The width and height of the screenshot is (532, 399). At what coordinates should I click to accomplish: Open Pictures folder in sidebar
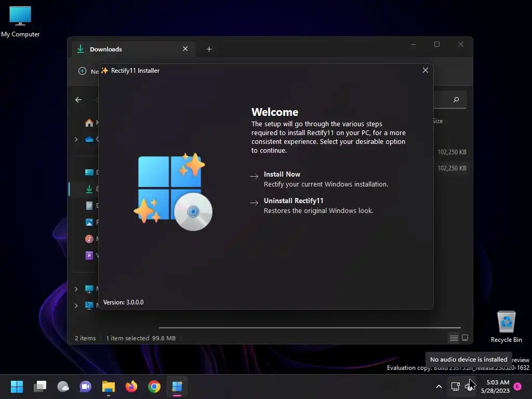(89, 222)
